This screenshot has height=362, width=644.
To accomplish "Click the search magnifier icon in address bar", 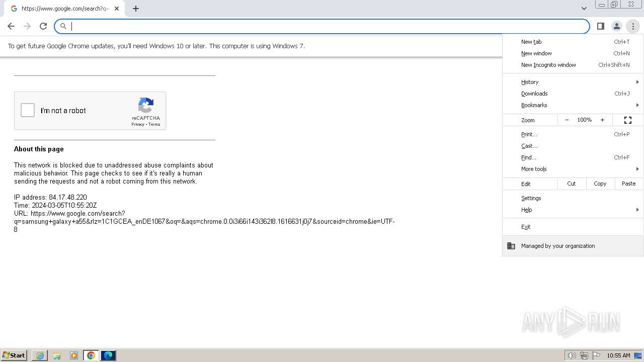I will (63, 26).
